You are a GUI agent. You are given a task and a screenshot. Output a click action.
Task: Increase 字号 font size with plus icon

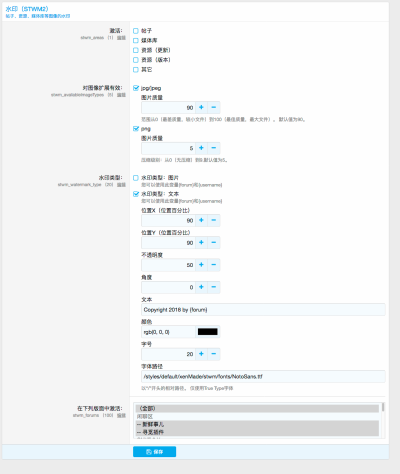[x=201, y=354]
